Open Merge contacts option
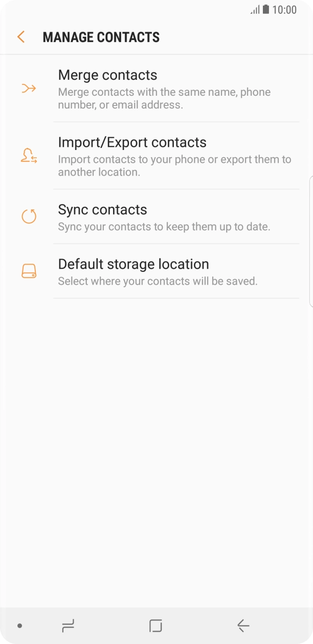Viewport: 313px width, 644px height. (x=107, y=75)
